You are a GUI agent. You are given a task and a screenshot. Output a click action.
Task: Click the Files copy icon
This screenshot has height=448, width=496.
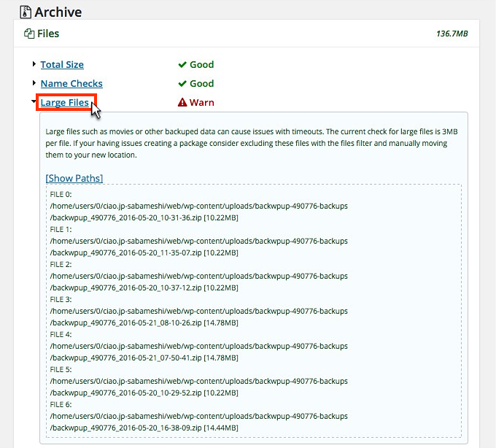point(29,34)
